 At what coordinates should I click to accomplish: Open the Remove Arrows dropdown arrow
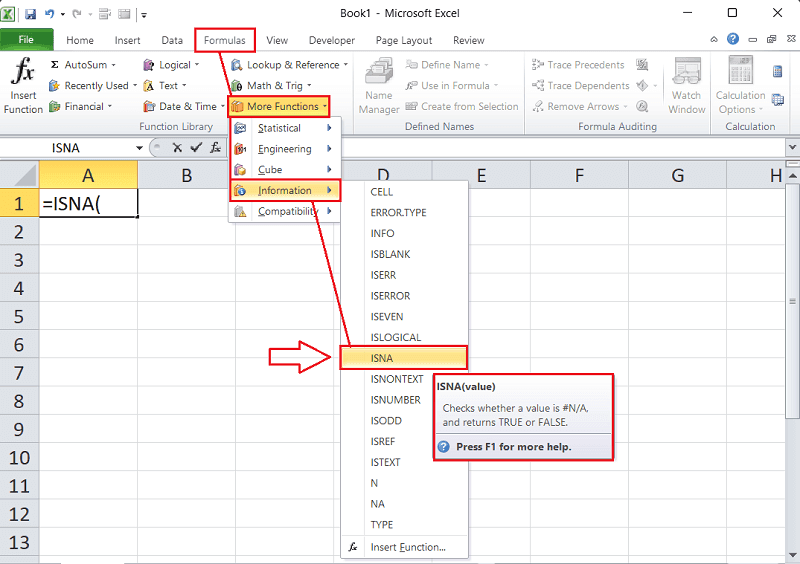click(625, 107)
